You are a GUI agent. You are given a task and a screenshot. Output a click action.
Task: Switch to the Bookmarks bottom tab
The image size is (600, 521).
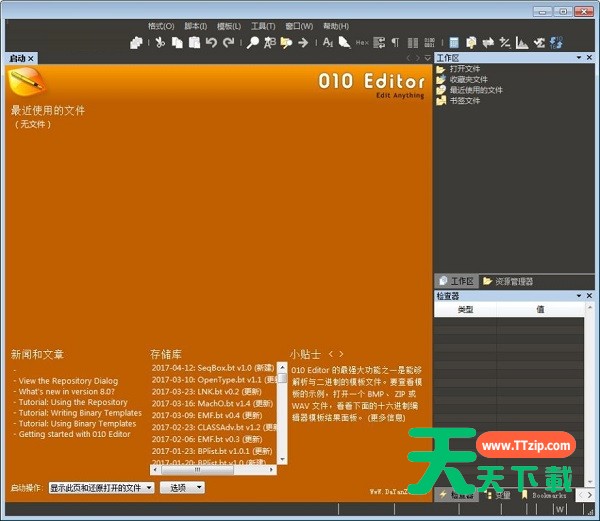point(544,495)
